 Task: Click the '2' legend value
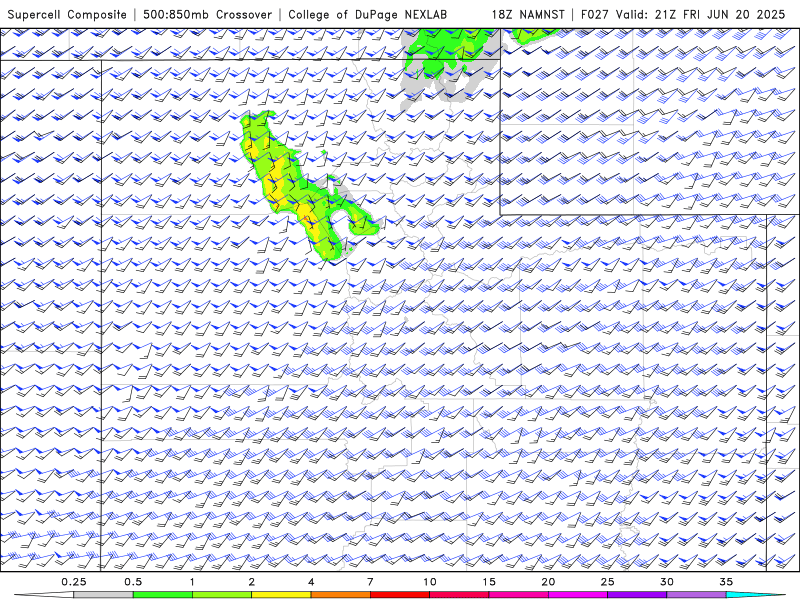click(252, 582)
